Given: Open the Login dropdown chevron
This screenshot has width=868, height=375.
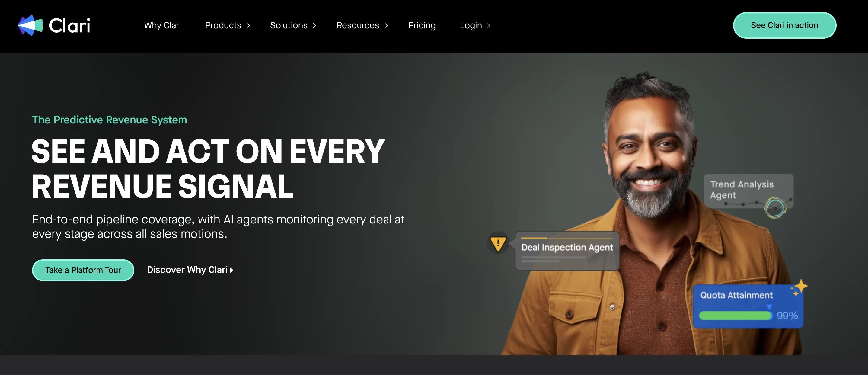Looking at the screenshot, I should coord(489,26).
